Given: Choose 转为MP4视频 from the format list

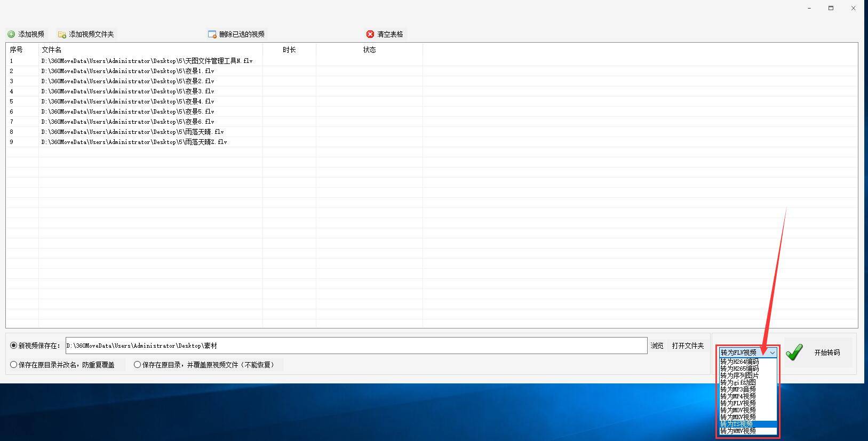Looking at the screenshot, I should 747,396.
